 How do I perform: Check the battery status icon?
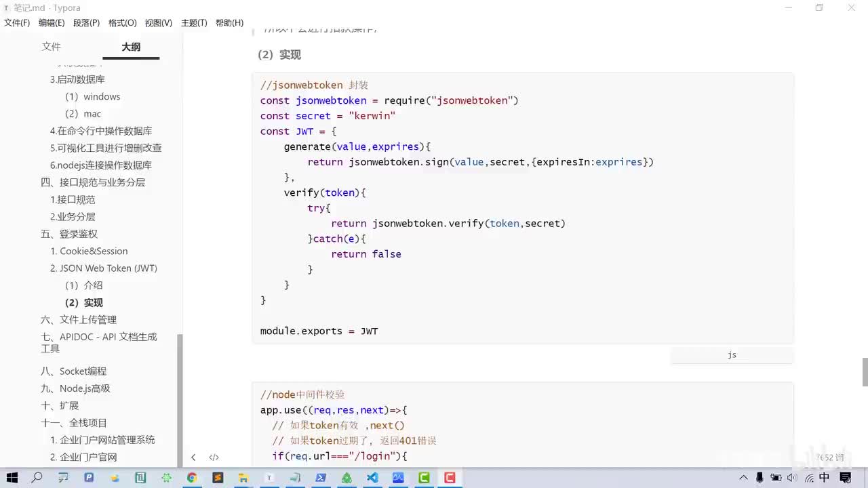[x=776, y=478]
